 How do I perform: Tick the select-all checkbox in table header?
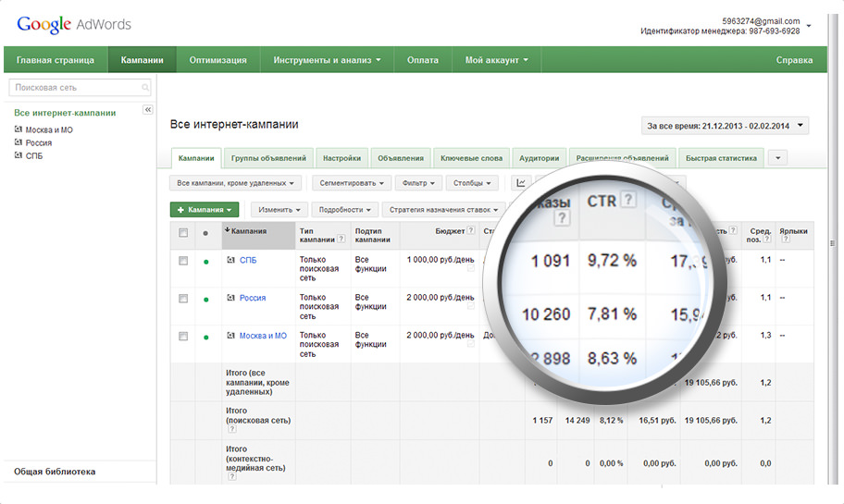[x=183, y=233]
